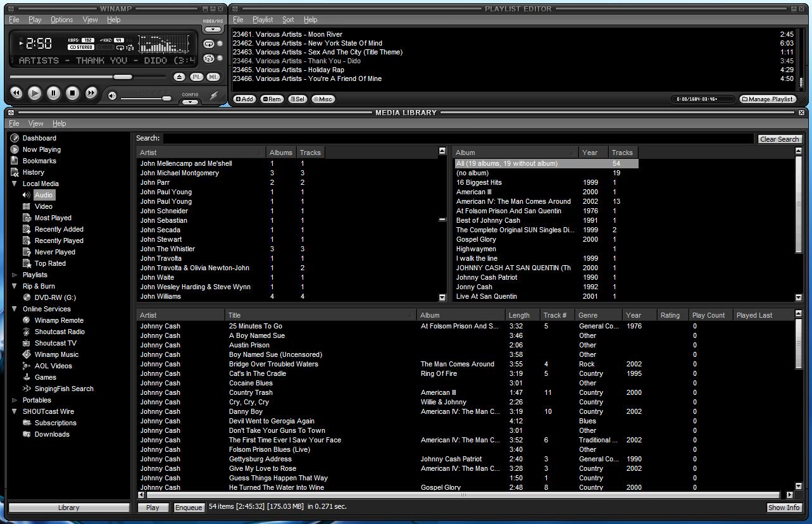Click the Play button in Winamp player
Viewport: 812px width, 524px height.
35,93
